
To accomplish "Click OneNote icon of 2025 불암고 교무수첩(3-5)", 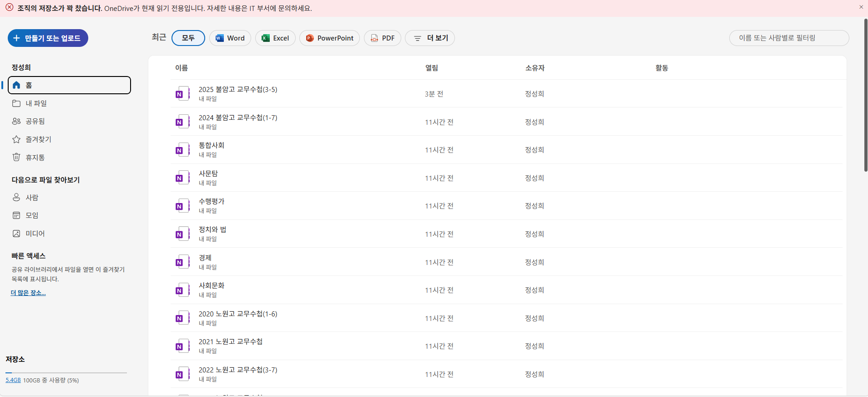I will click(182, 93).
